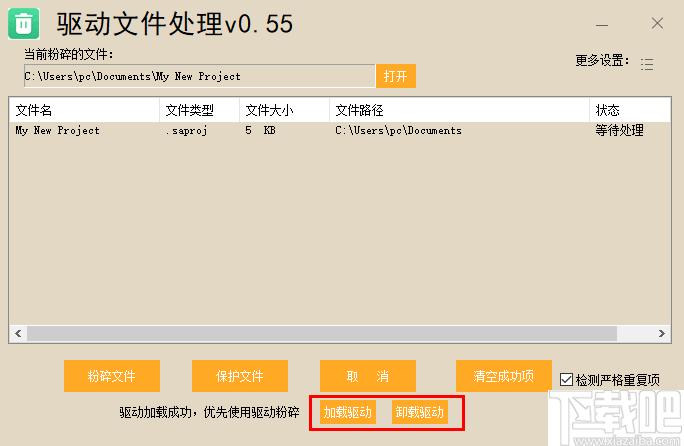684x446 pixels.
Task: Click the left arrow of horizontal scrollbar
Action: click(18, 333)
